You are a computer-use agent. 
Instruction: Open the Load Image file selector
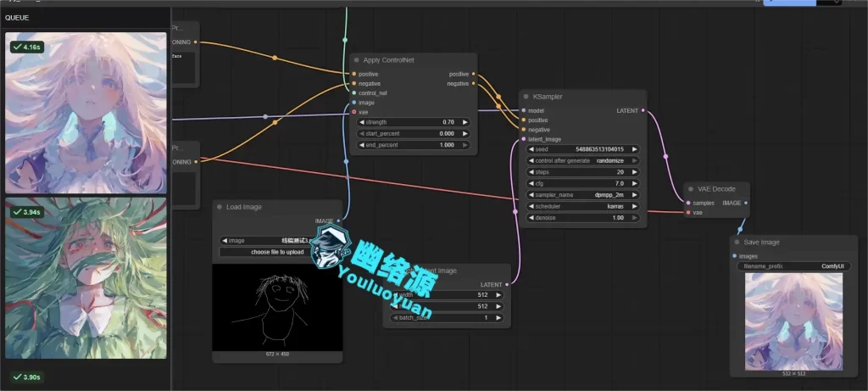point(278,240)
